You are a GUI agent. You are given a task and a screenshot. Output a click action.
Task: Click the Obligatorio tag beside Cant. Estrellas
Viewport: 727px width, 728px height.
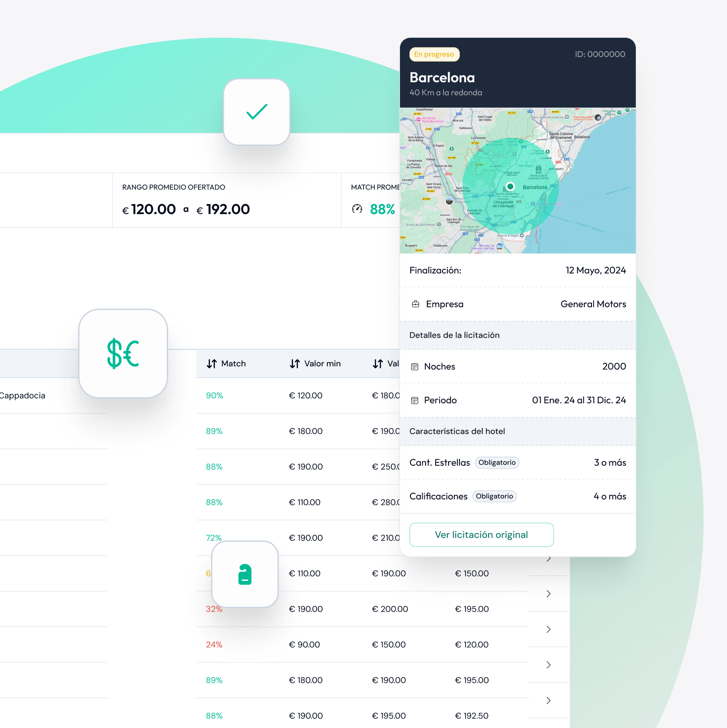[x=497, y=463]
